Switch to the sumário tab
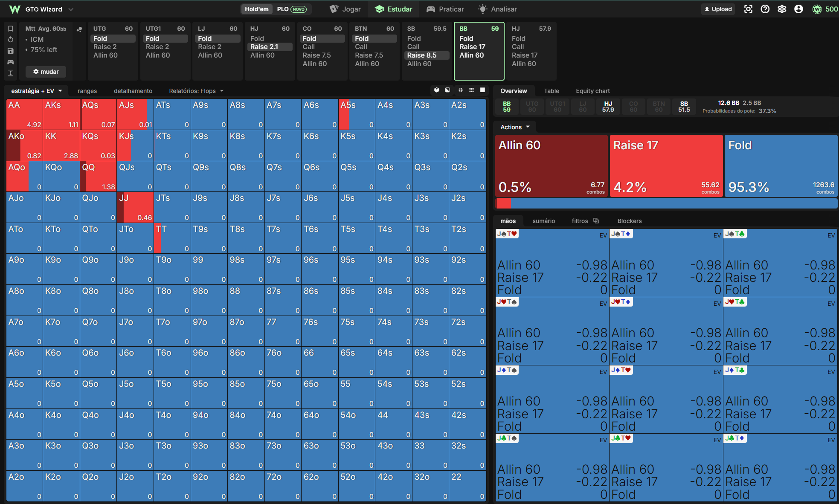This screenshot has width=839, height=504. [544, 221]
